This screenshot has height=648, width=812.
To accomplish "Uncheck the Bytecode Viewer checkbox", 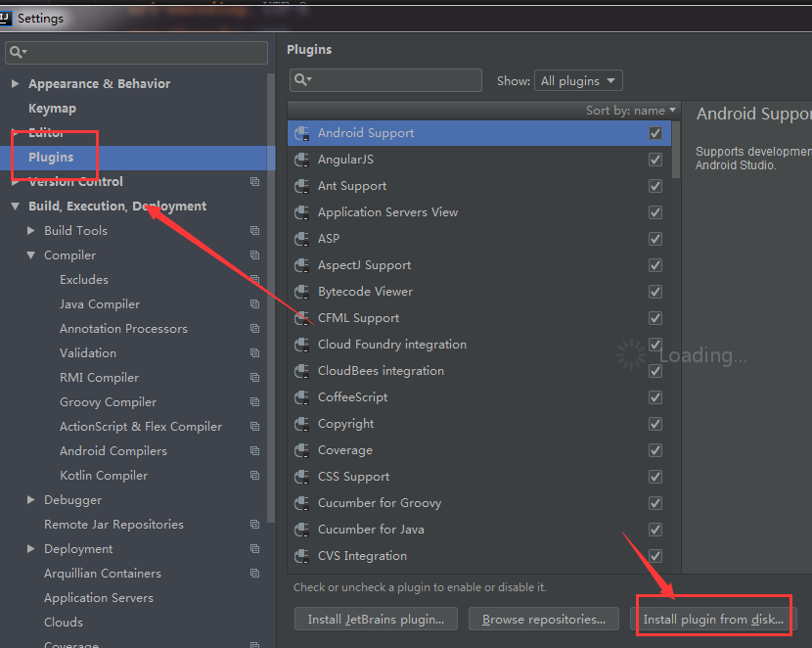I will [x=655, y=292].
